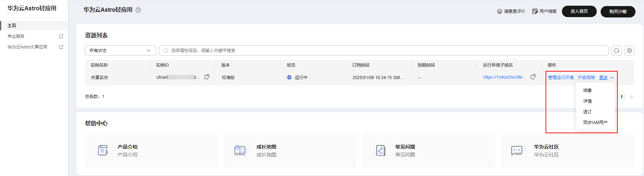Click the 实例ID column header
The height and width of the screenshot is (176, 644).
(x=162, y=65)
